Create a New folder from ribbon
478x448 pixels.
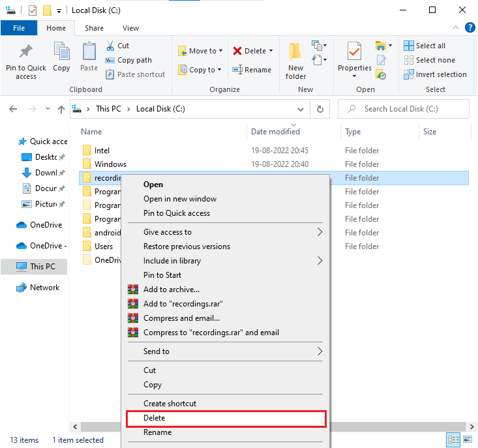point(295,61)
